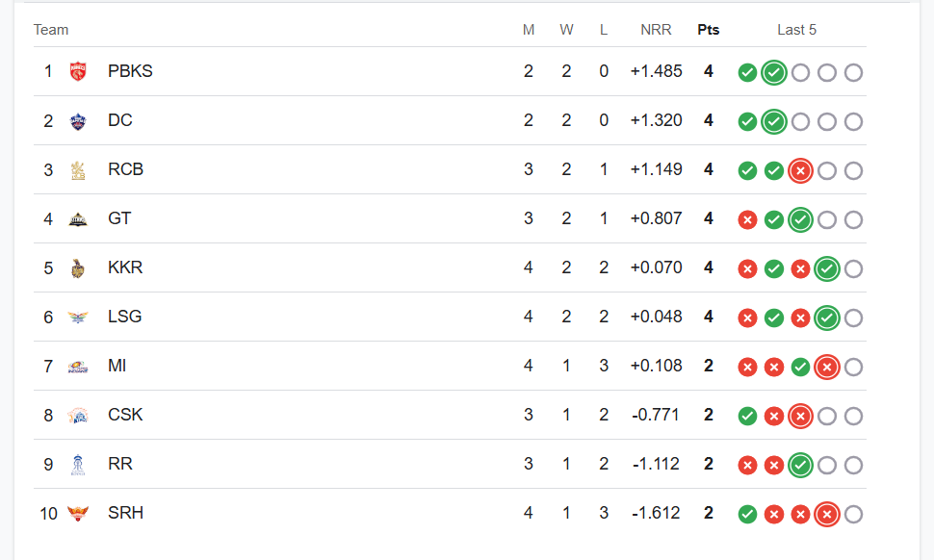Select SRH's first green win indicator

pyautogui.click(x=747, y=514)
